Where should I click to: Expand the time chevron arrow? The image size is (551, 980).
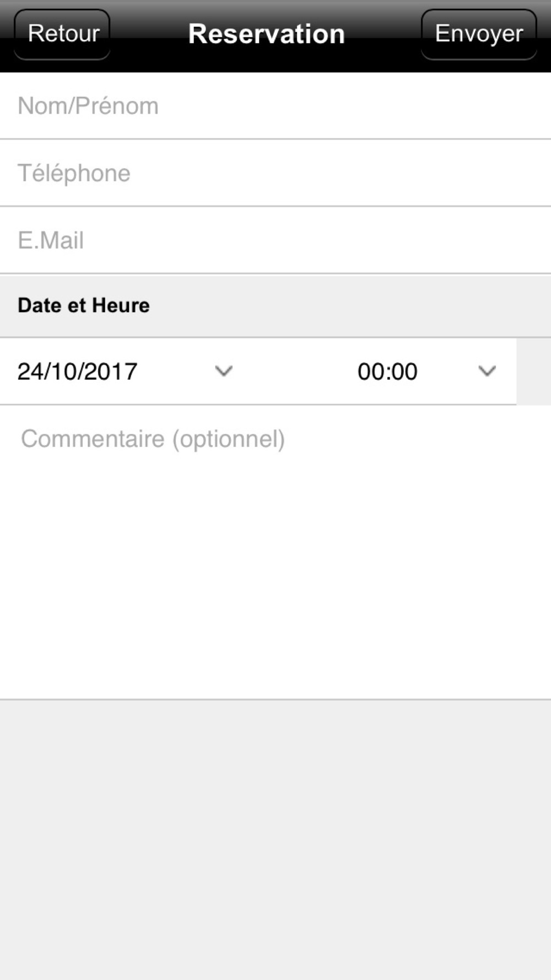click(x=487, y=371)
